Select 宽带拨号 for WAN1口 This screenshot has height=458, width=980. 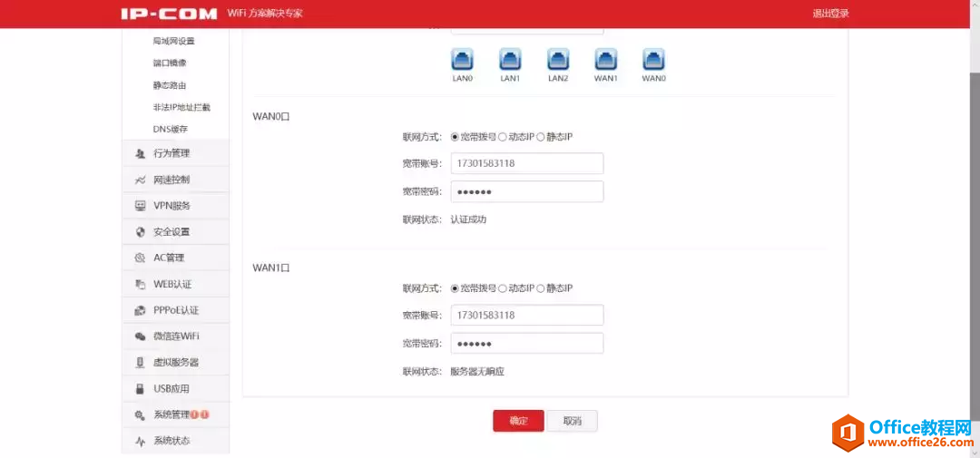(x=455, y=288)
